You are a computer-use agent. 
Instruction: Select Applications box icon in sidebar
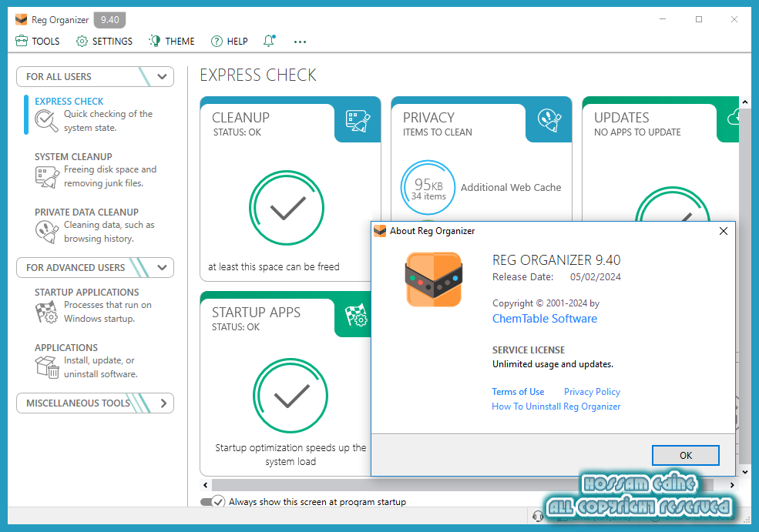(47, 367)
